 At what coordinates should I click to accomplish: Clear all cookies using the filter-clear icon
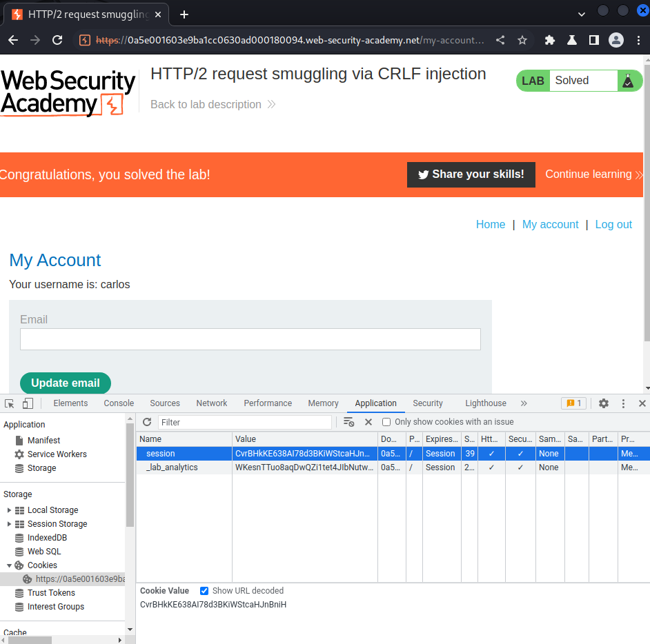(x=348, y=422)
